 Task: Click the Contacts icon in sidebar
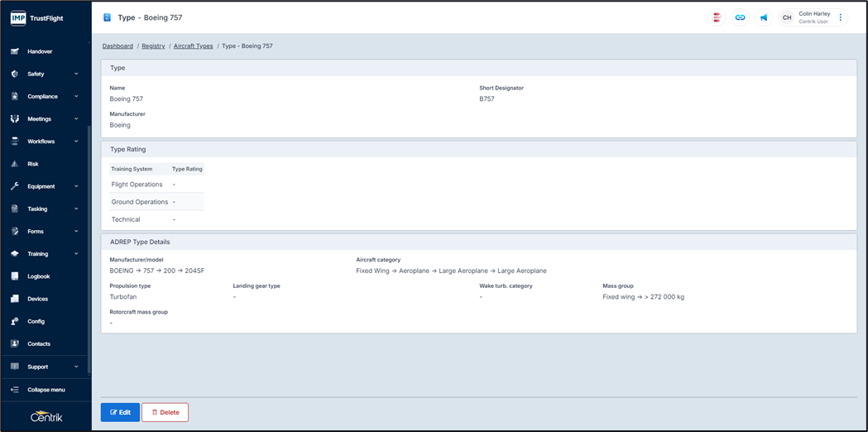15,343
